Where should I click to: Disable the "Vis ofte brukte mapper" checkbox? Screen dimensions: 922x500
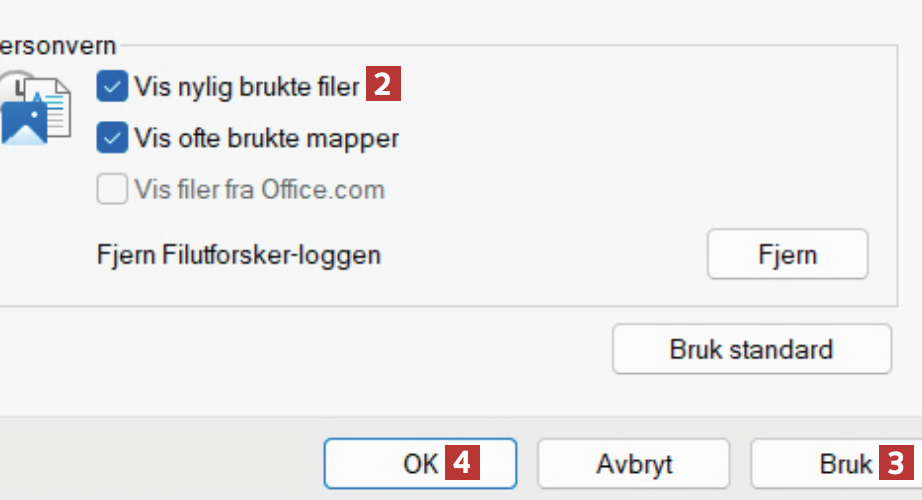[111, 137]
